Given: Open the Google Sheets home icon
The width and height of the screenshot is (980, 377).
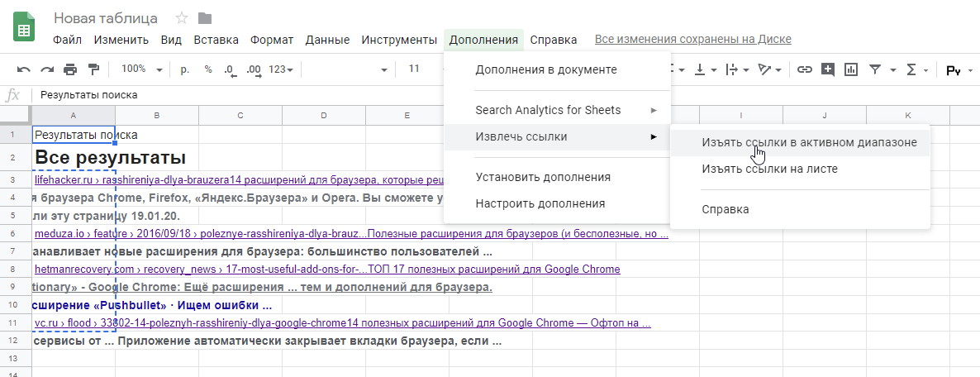Looking at the screenshot, I should point(24,26).
